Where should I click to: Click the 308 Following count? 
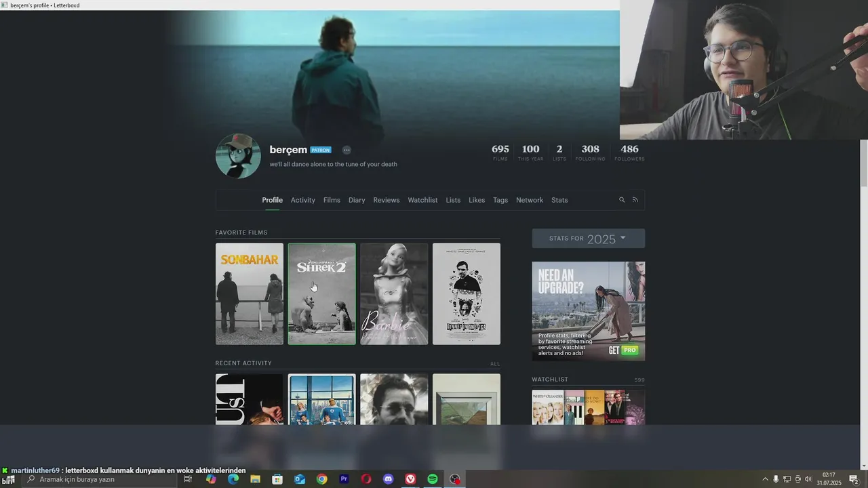[x=590, y=152]
